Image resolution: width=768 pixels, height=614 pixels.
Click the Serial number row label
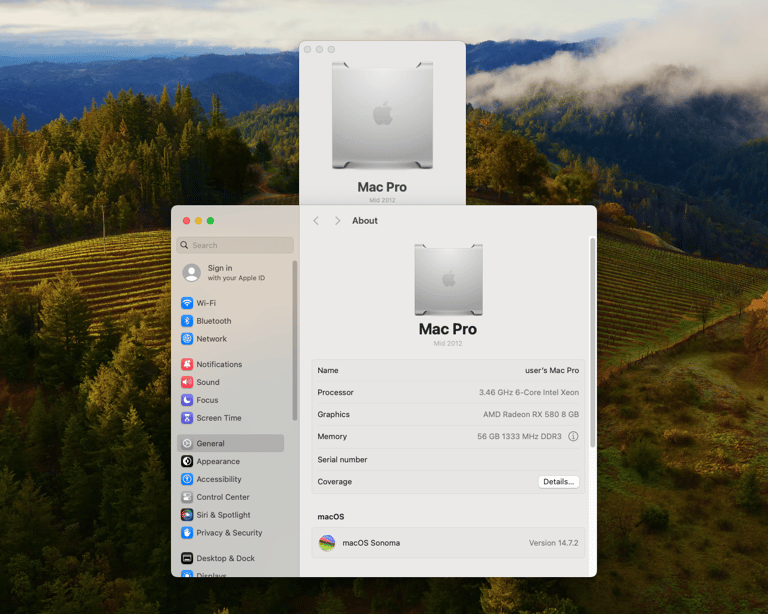click(342, 459)
